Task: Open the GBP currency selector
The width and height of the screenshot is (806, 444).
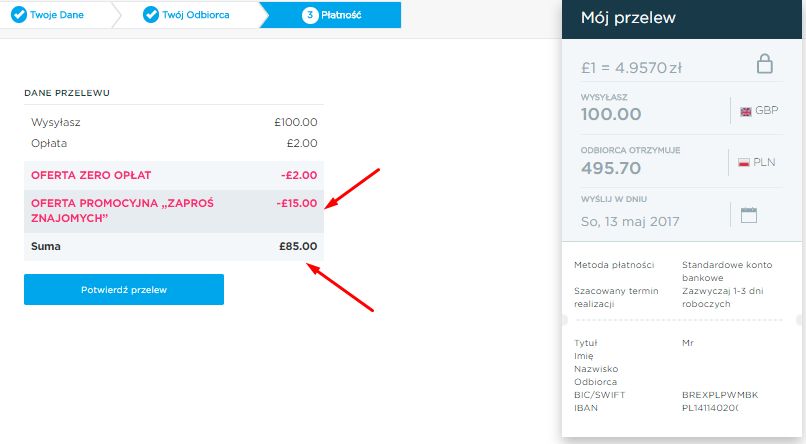Action: [759, 111]
